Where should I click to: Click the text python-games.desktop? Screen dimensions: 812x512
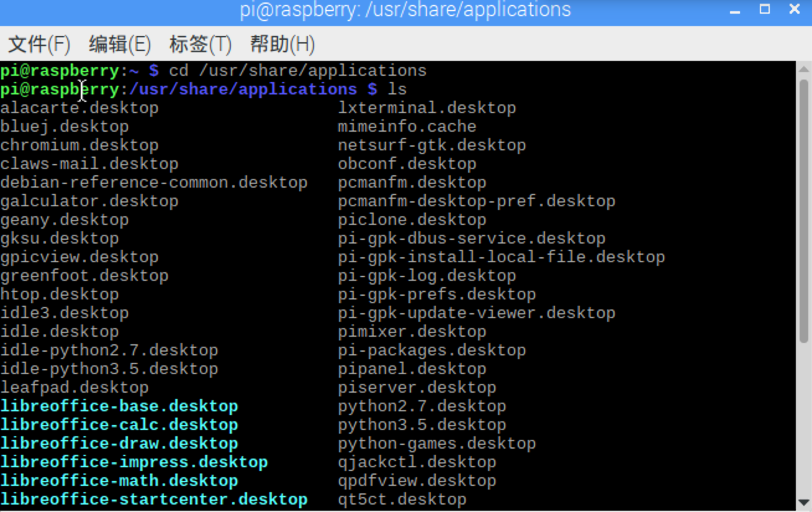tap(437, 444)
